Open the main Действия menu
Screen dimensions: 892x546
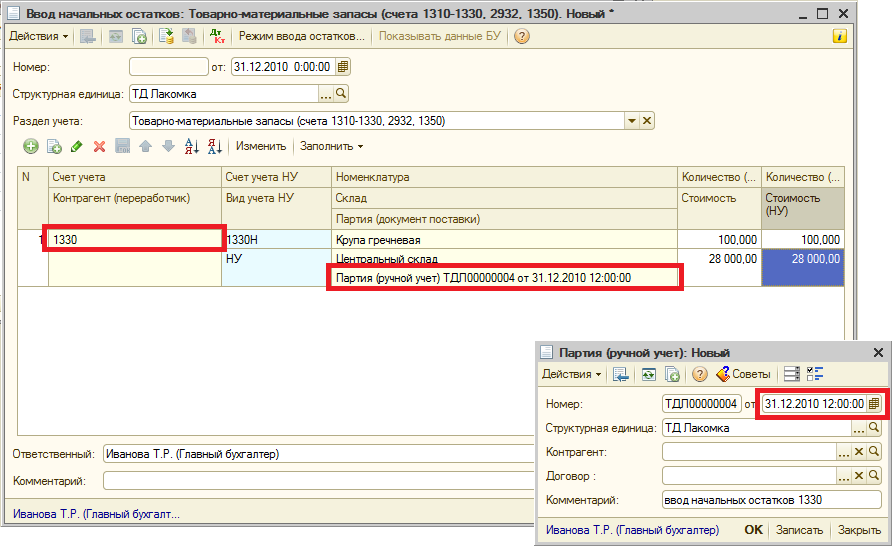pos(39,36)
